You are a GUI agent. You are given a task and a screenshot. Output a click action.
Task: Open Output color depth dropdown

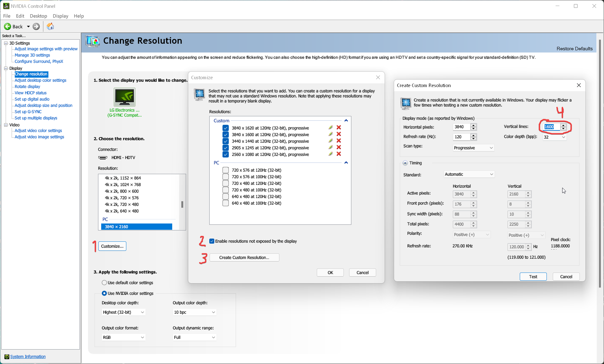[195, 312]
